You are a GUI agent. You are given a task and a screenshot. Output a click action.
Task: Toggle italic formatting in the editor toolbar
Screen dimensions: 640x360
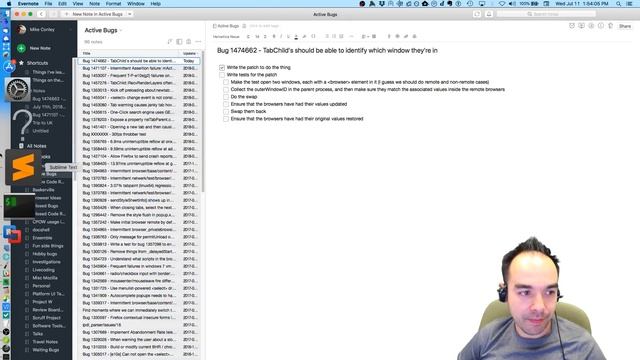[281, 36]
